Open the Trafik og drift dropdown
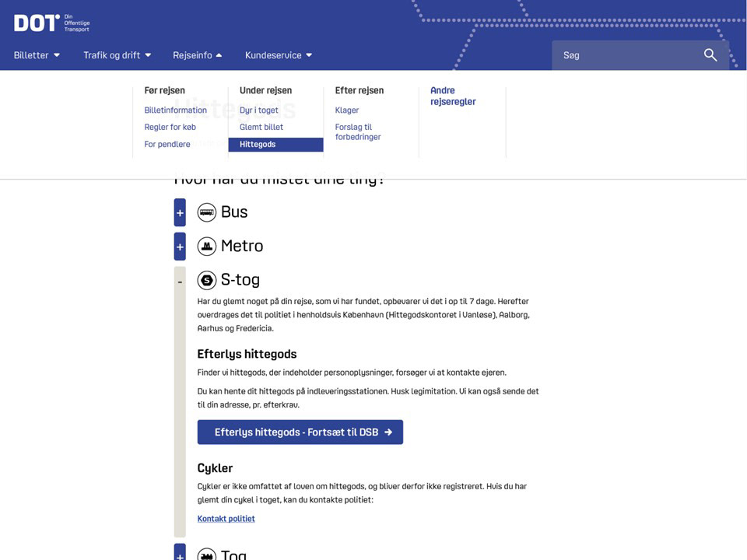The image size is (747, 560). pos(117,55)
